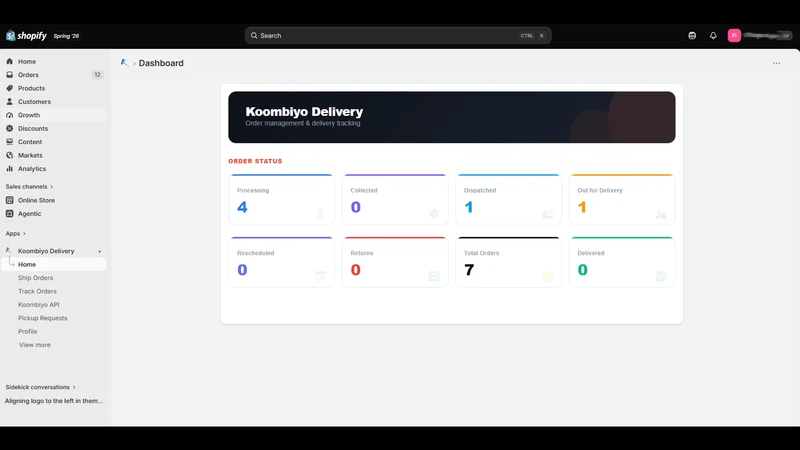Click the Koombiyo Delivery banner title
Viewport: 800px width, 450px height.
(x=304, y=111)
